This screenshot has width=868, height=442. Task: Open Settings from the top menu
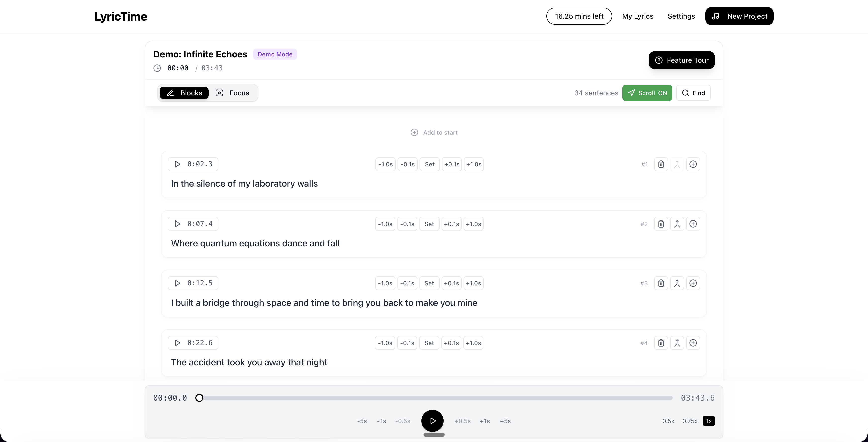(x=681, y=16)
